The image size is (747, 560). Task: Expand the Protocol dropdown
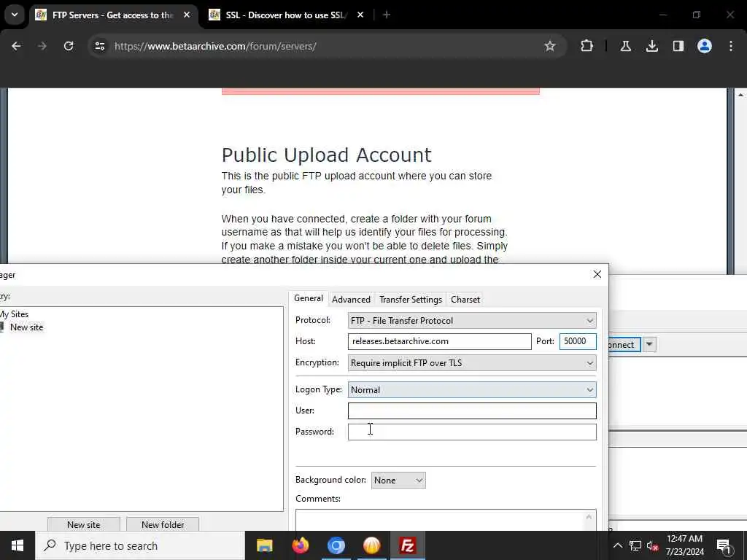pos(472,321)
